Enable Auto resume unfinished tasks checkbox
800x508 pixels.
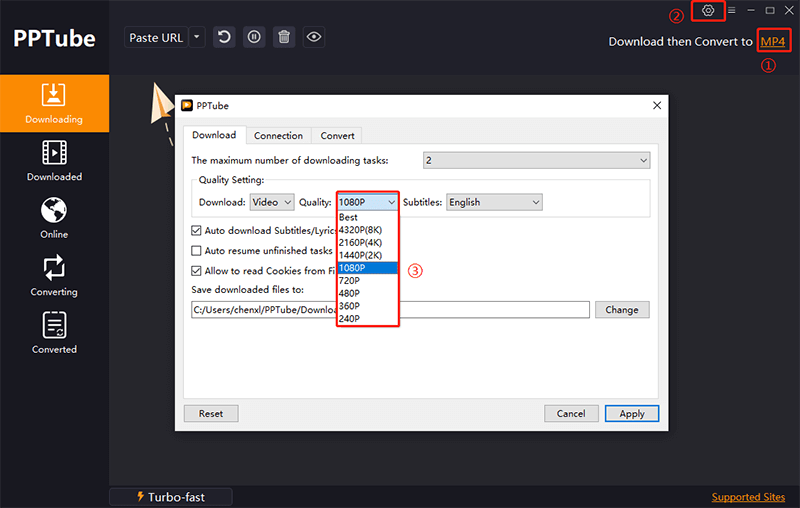[x=196, y=251]
